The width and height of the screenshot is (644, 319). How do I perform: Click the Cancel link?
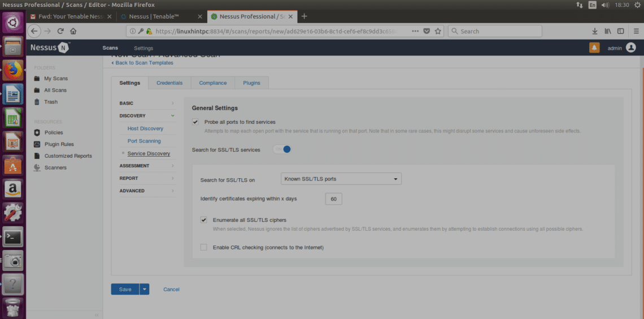click(171, 290)
